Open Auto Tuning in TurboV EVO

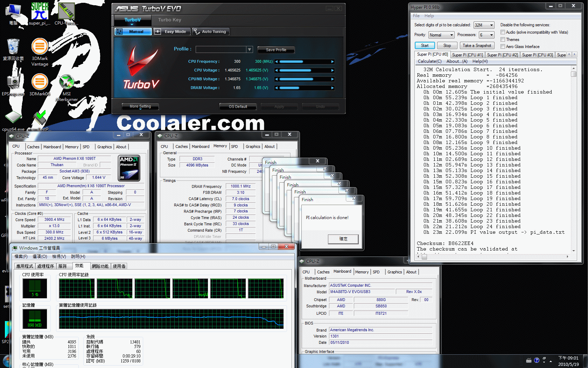click(x=210, y=32)
